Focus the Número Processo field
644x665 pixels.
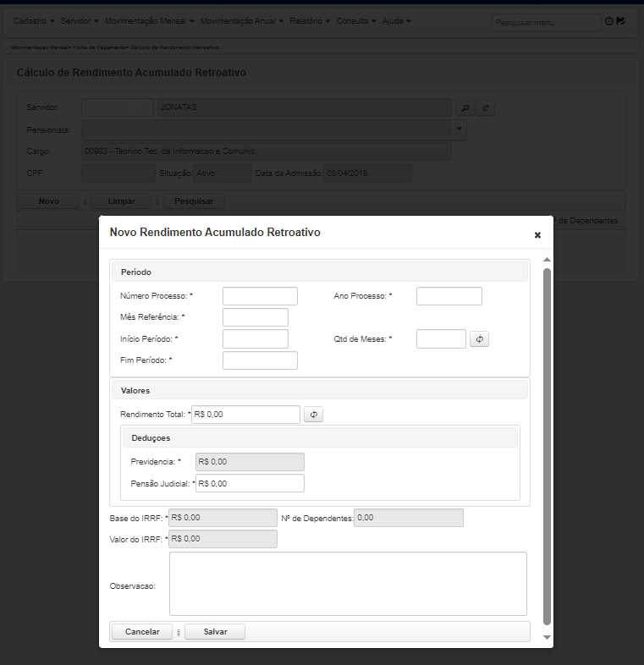pyautogui.click(x=260, y=296)
